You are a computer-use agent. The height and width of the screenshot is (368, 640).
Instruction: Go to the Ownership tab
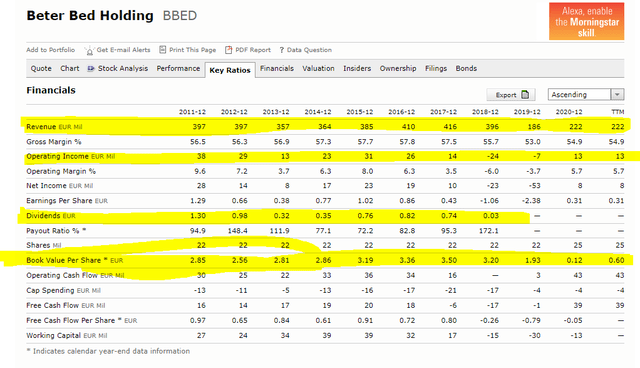[398, 69]
